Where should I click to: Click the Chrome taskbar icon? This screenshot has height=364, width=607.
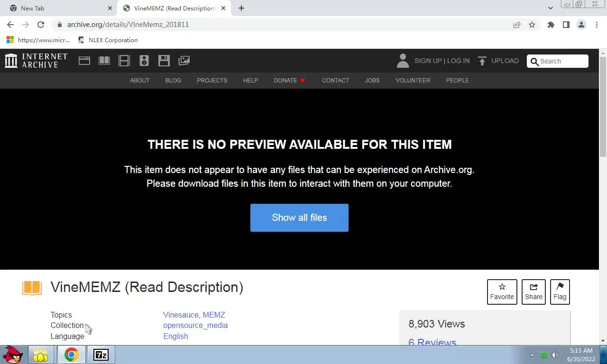coord(71,355)
